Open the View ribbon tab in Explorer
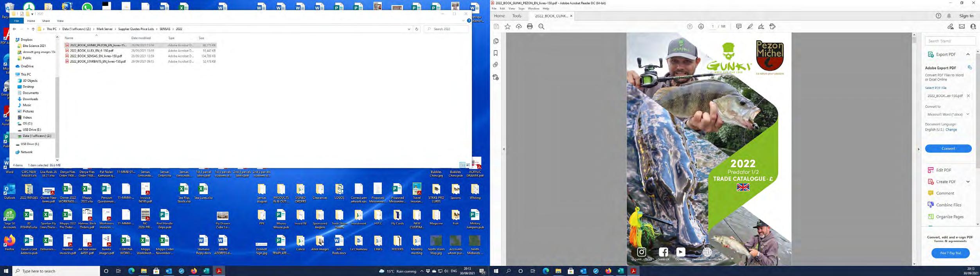980x276 pixels. tap(60, 21)
